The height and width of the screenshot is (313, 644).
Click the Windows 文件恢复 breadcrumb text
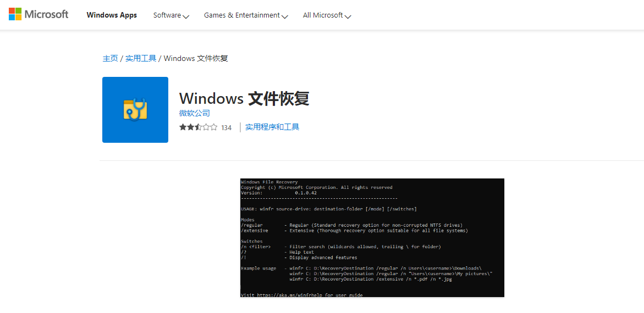(196, 58)
